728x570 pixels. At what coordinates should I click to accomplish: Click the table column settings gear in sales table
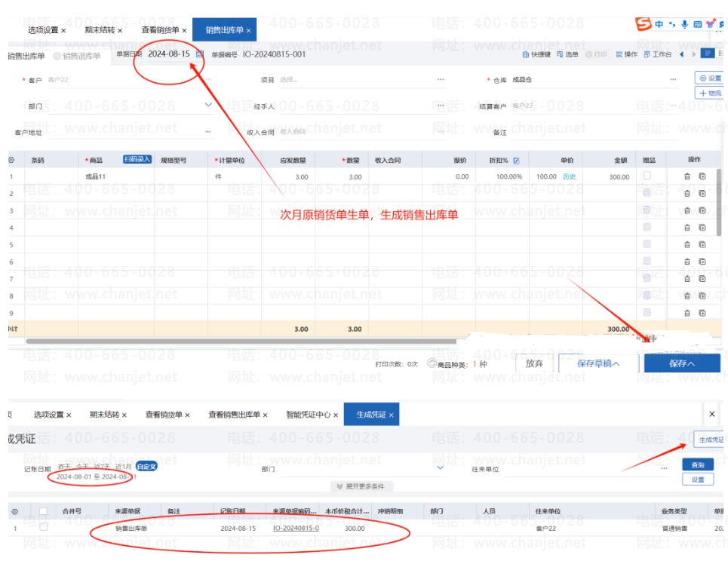11,160
